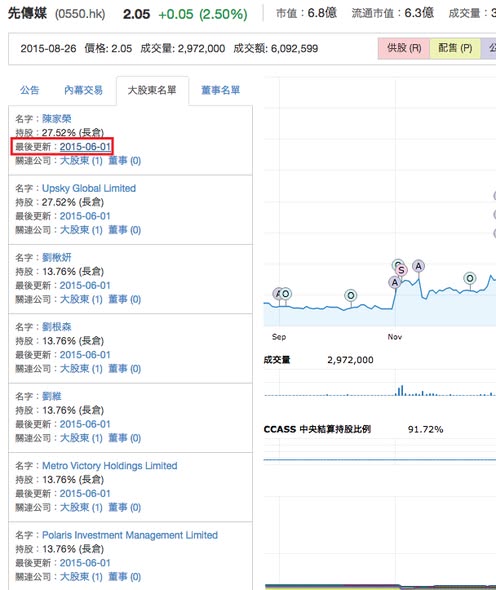Screen dimensions: 496x590
Task: Toggle the 供股 (R) legend filter
Action: (404, 48)
